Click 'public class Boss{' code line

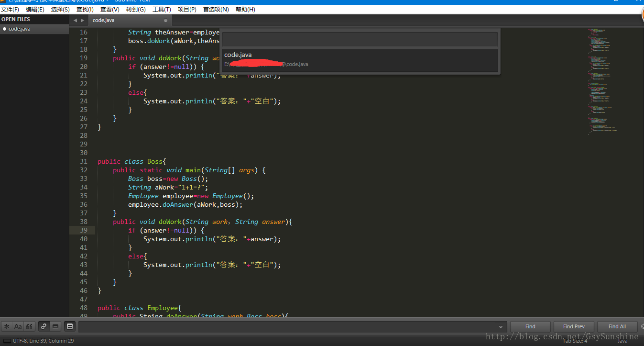coord(132,161)
